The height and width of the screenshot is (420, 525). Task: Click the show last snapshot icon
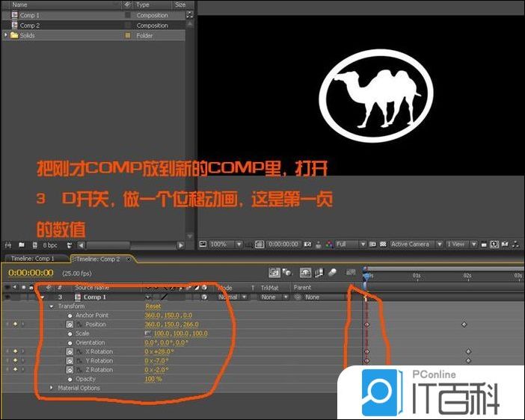[319, 244]
